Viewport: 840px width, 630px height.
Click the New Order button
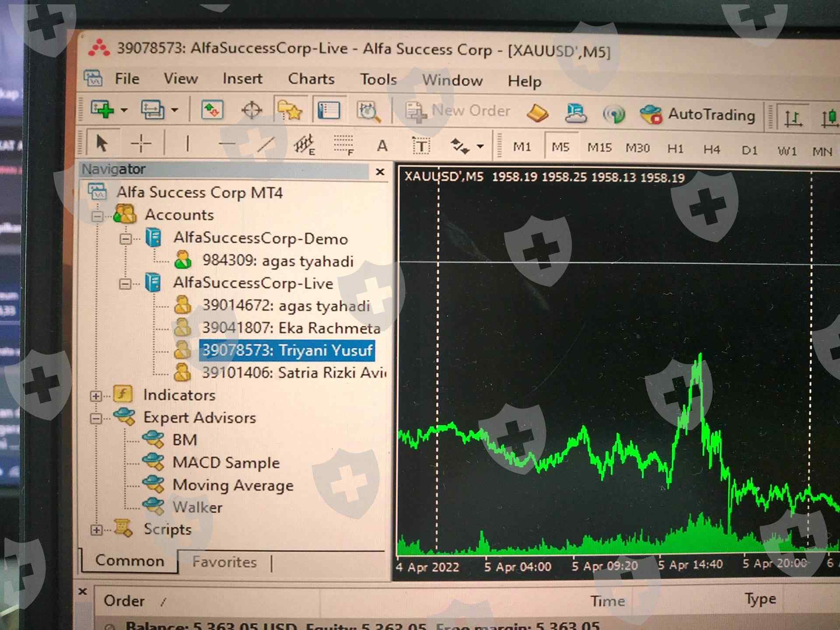coord(458,111)
